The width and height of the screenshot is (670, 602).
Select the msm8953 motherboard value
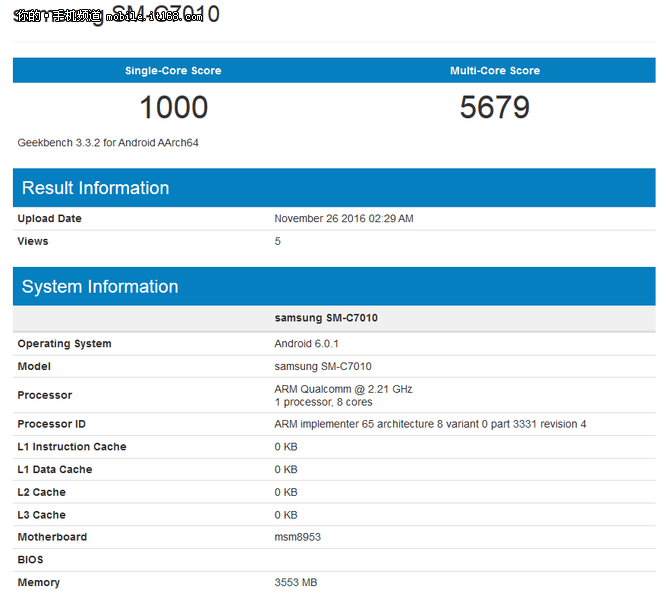tap(297, 537)
